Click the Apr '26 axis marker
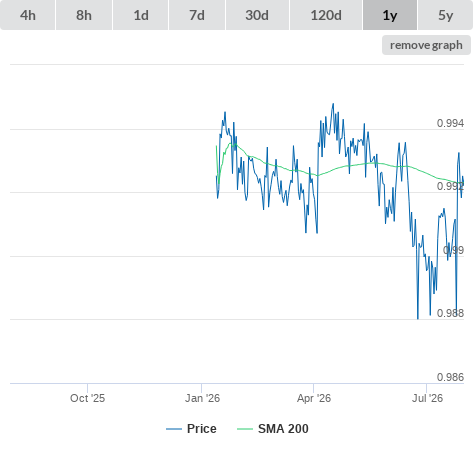 click(x=314, y=398)
